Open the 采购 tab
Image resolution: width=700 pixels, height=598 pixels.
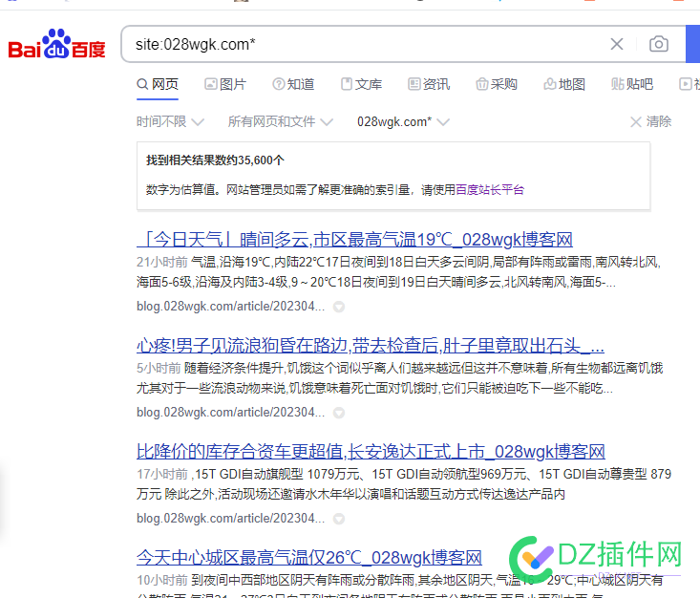point(497,84)
